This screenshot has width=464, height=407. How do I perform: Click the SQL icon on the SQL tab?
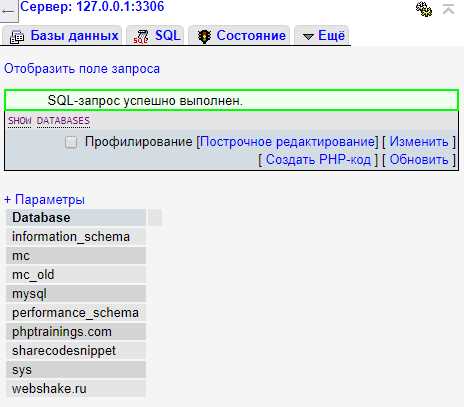(x=141, y=37)
